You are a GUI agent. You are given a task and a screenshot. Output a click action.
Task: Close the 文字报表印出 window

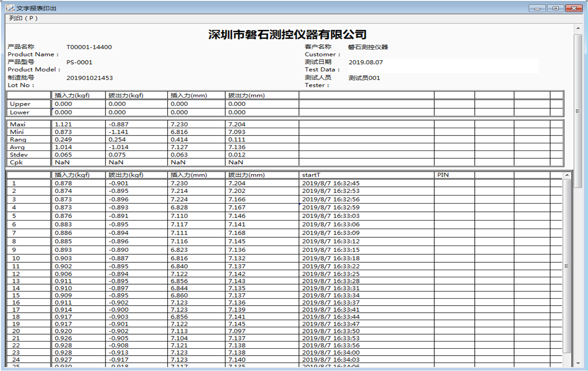click(574, 8)
